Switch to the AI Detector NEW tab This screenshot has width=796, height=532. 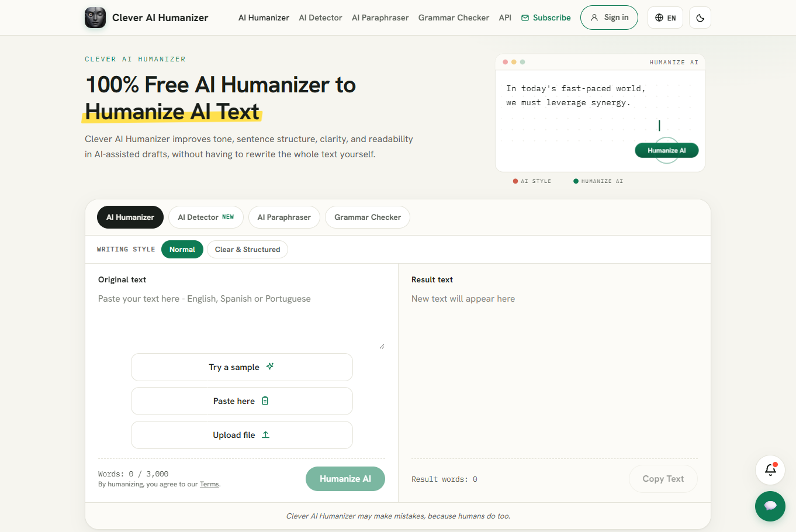(x=206, y=217)
